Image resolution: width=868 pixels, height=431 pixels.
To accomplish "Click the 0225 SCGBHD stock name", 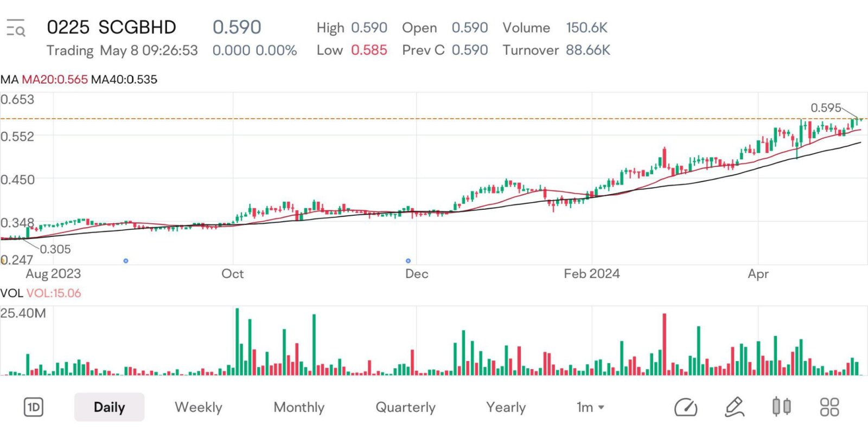I will click(112, 27).
